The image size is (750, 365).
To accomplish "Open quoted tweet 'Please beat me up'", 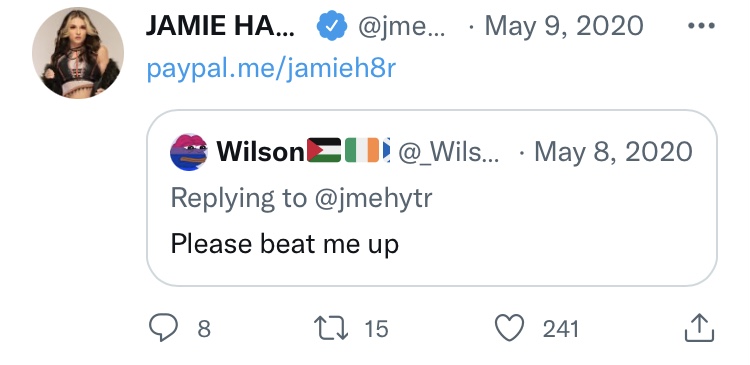I will (x=431, y=198).
